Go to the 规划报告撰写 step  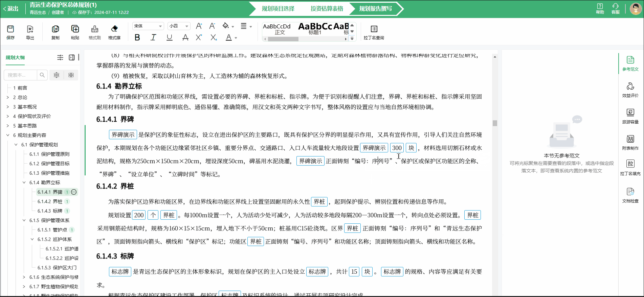[376, 9]
